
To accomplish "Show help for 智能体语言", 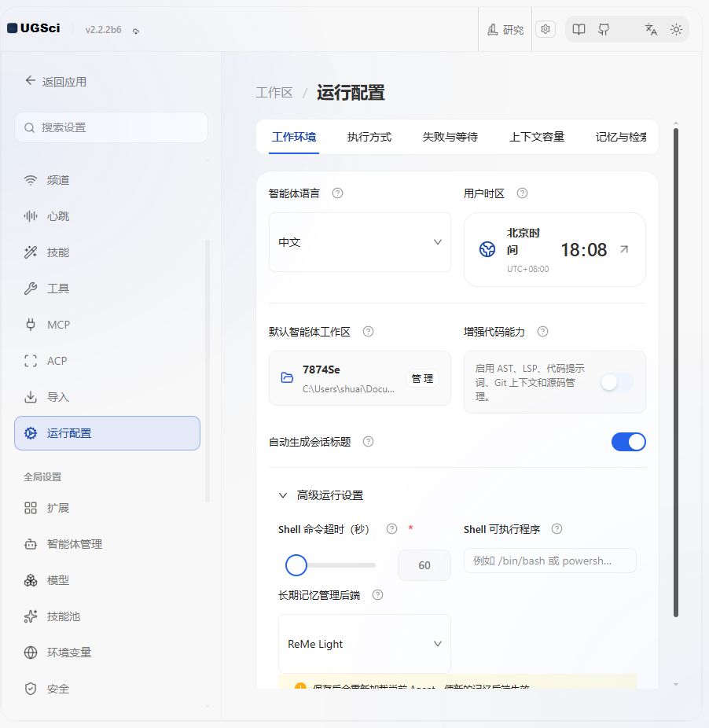I will click(x=337, y=193).
